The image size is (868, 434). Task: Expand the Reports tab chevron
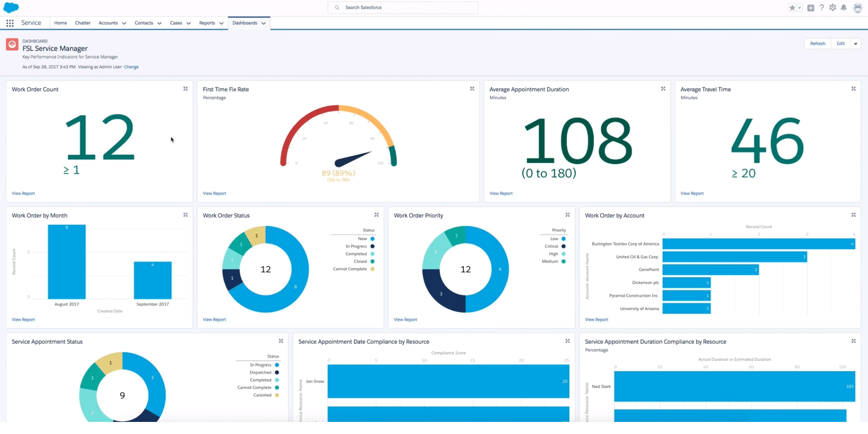221,23
